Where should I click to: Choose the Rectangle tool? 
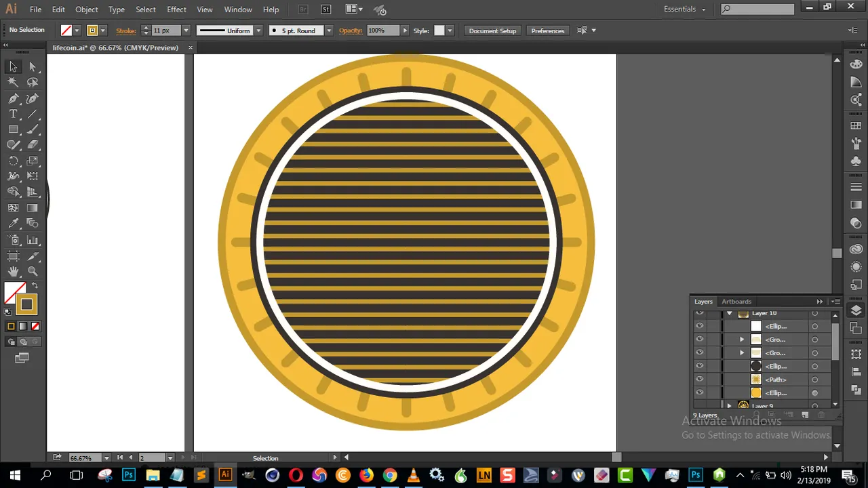[x=13, y=129]
